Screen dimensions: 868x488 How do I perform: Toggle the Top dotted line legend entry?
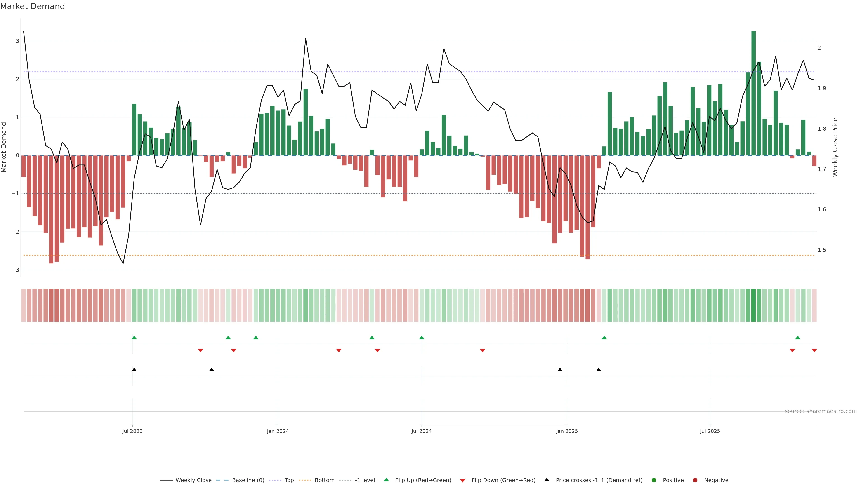point(289,480)
